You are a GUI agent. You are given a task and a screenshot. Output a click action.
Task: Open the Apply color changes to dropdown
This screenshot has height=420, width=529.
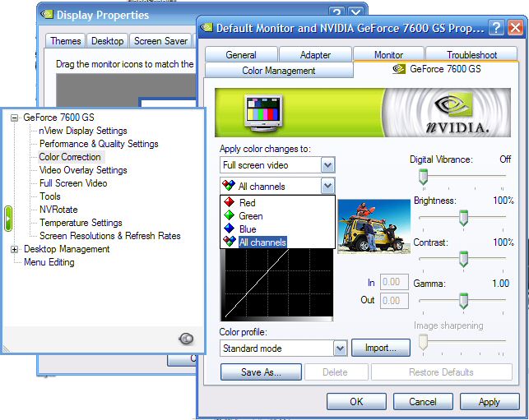click(328, 165)
